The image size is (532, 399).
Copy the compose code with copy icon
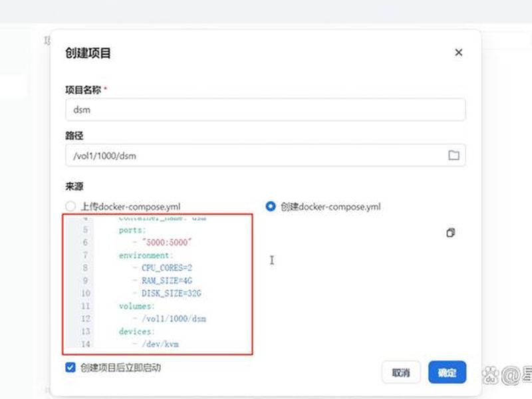click(x=451, y=233)
